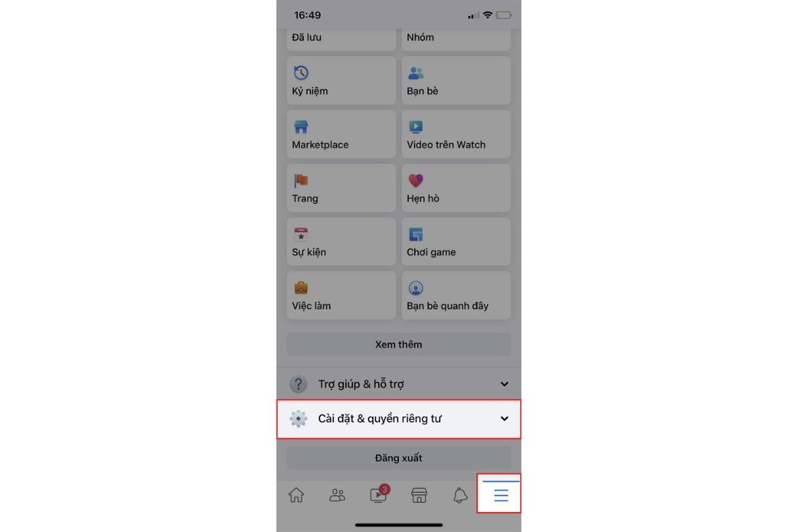Open the Trang pages tile
This screenshot has height=532, width=798.
(341, 188)
